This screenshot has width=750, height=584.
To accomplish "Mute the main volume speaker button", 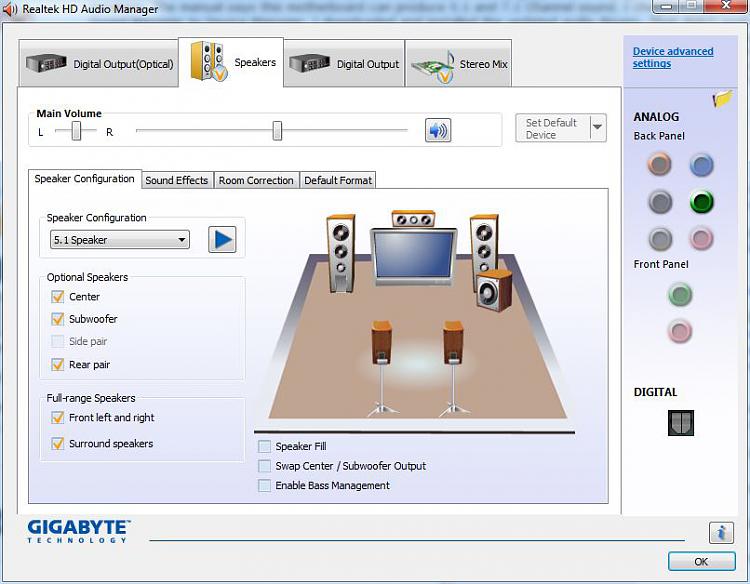I will [x=438, y=130].
